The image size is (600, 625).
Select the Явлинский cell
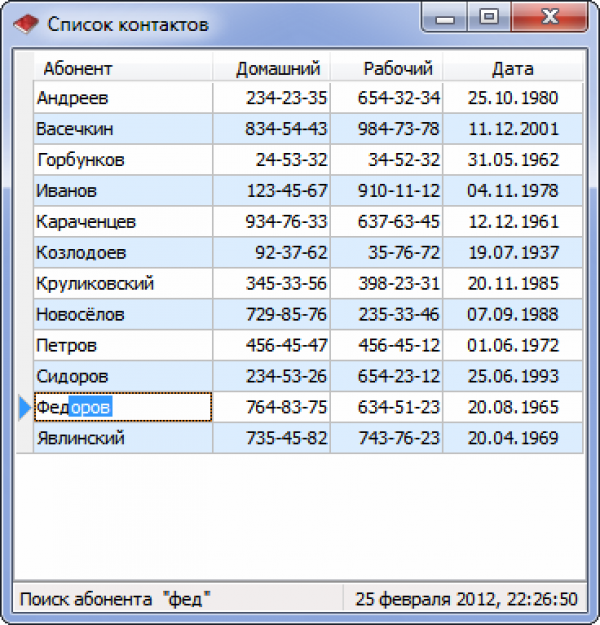coord(123,438)
